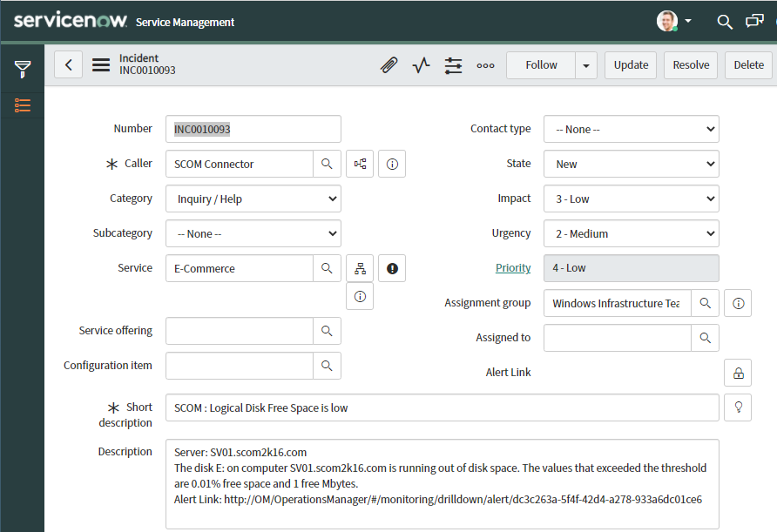Click the Short description input field
Screen dimensions: 777x532
pos(442,407)
